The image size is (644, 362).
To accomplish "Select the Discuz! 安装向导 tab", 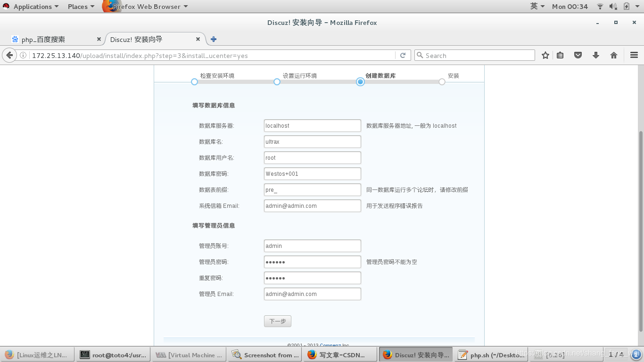I will (156, 39).
